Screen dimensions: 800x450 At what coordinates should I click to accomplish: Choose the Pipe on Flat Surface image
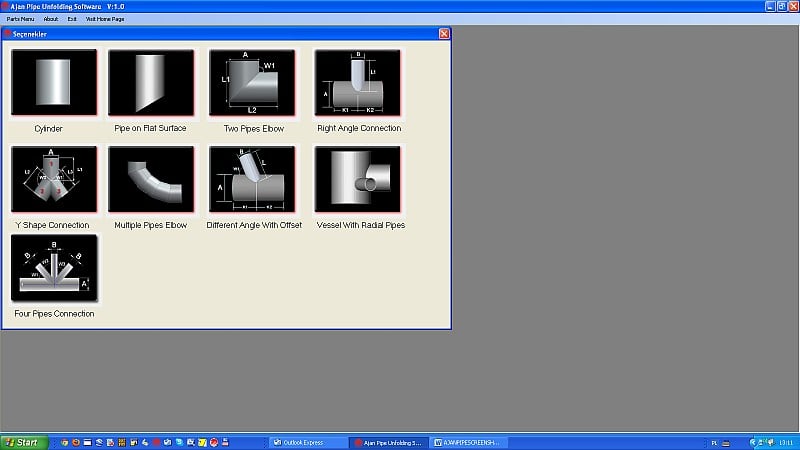click(x=151, y=82)
